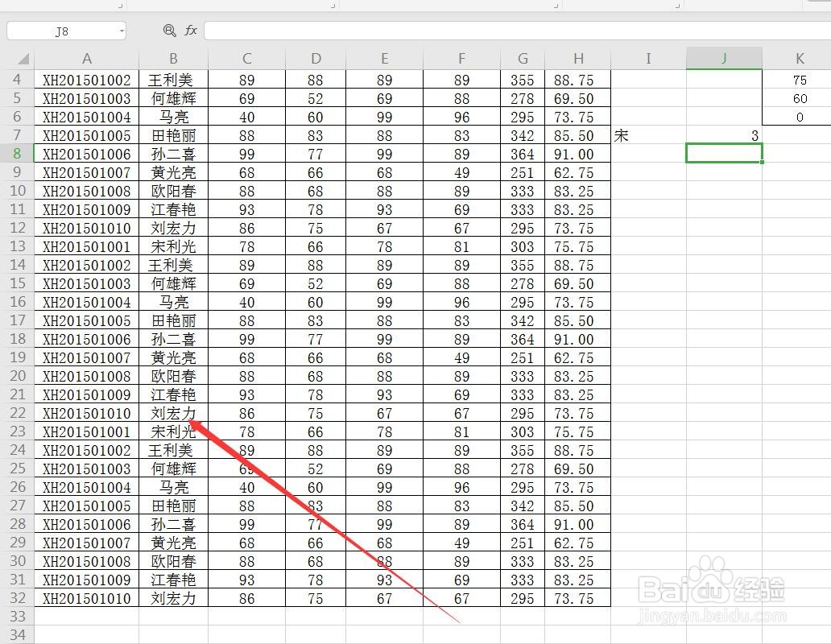Click the zoom magnifier icon beside fx
The height and width of the screenshot is (644, 831).
point(169,31)
